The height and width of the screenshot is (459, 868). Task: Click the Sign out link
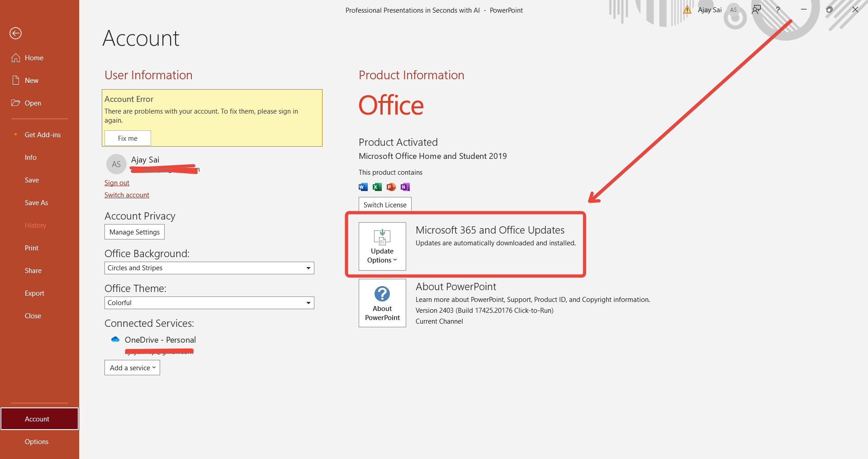click(x=117, y=182)
